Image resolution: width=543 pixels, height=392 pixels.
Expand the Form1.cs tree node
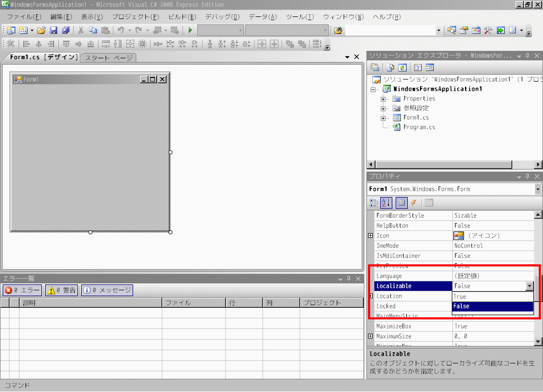pos(383,118)
